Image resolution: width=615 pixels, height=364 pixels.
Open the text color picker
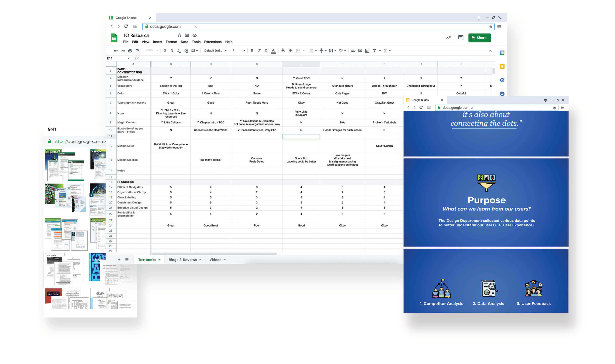[x=273, y=51]
